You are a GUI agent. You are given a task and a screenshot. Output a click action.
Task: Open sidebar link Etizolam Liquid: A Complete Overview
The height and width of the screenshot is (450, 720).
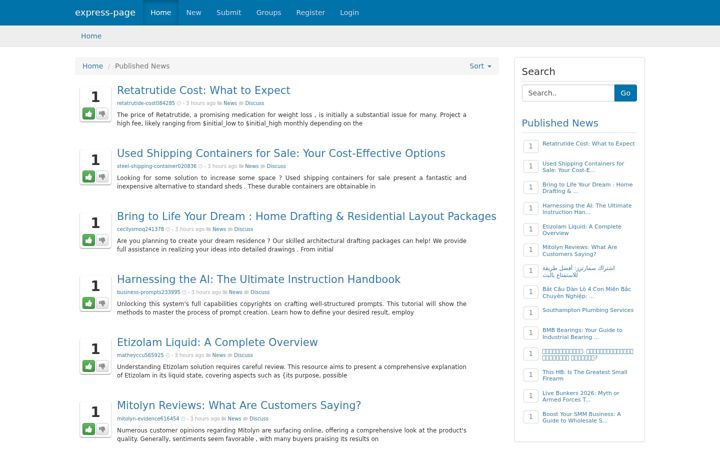click(582, 230)
